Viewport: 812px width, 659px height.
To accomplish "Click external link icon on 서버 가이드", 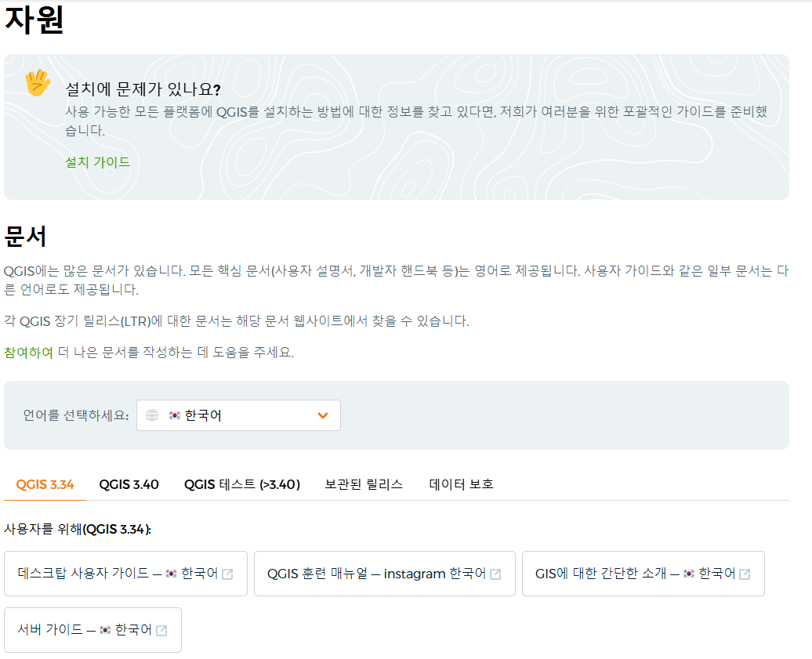I will [161, 631].
